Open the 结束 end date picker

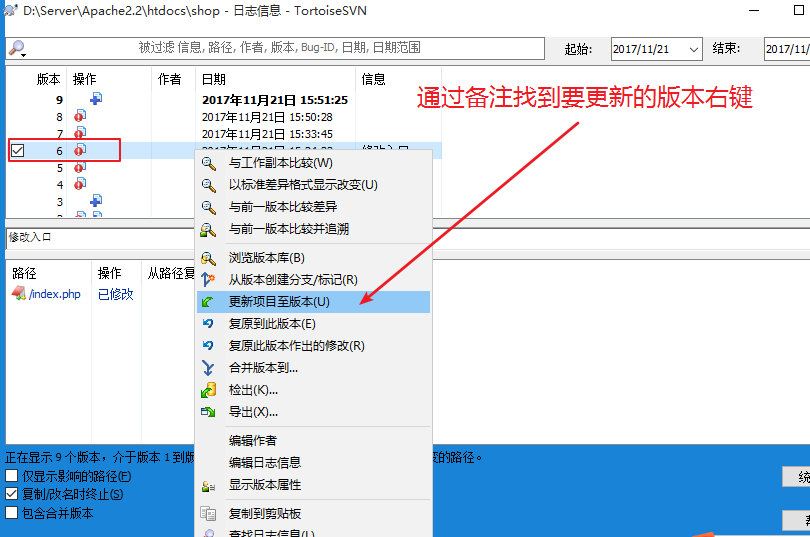786,48
